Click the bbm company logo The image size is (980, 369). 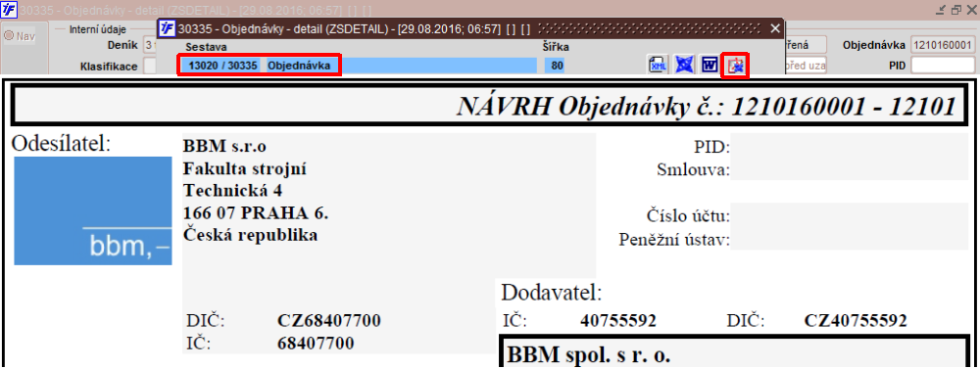point(93,211)
